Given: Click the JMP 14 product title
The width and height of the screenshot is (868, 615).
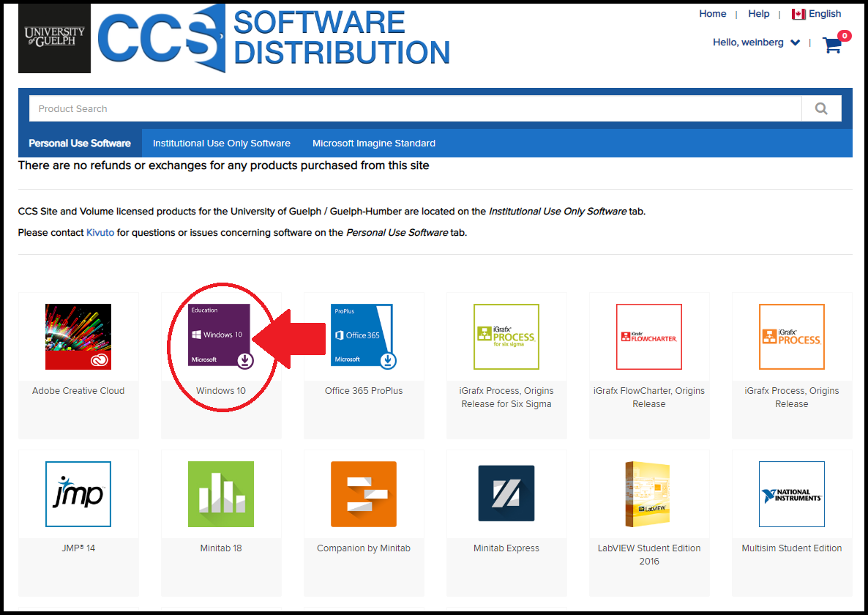Looking at the screenshot, I should point(78,548).
